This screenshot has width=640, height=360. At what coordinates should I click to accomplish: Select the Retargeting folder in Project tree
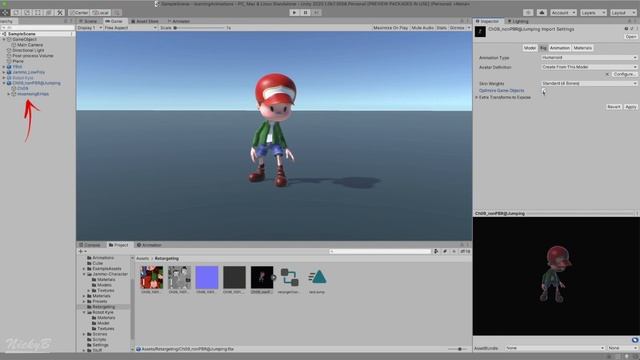[x=103, y=307]
